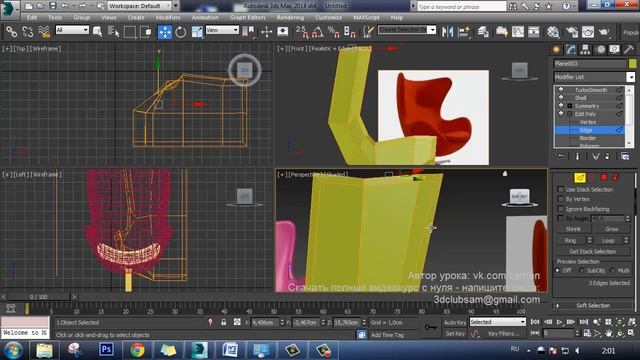Open the Modify command panel tab
Image resolution: width=640 pixels, height=360 pixels.
pyautogui.click(x=571, y=49)
